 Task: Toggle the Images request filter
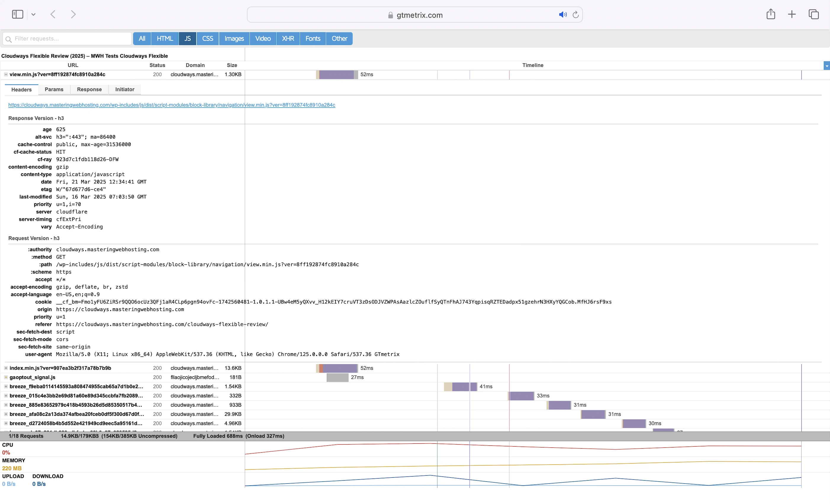234,39
